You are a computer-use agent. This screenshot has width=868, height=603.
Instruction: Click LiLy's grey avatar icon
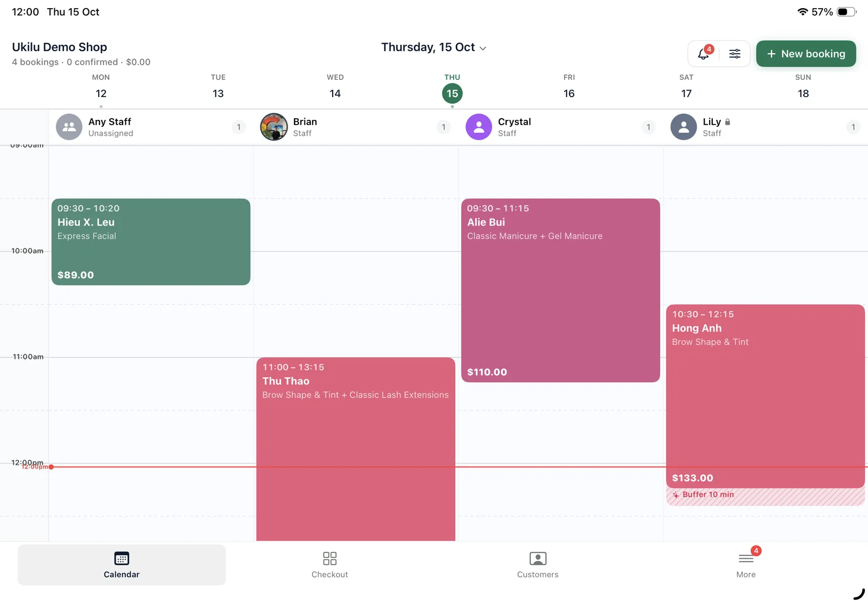(684, 127)
